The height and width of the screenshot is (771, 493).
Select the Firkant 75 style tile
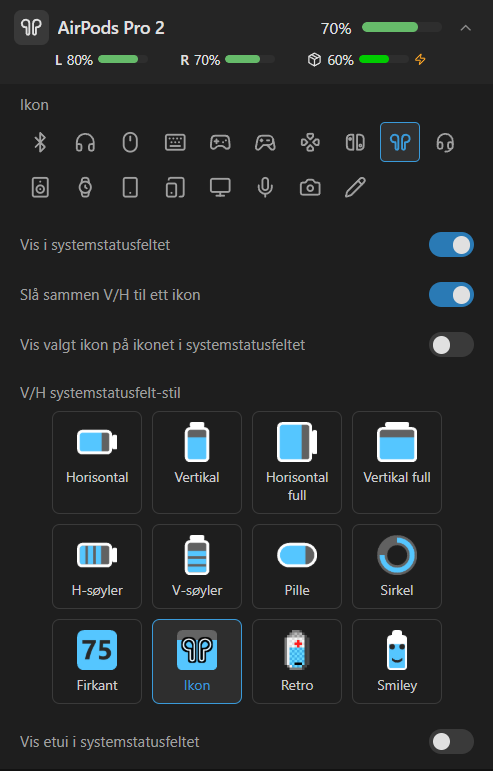(x=97, y=661)
